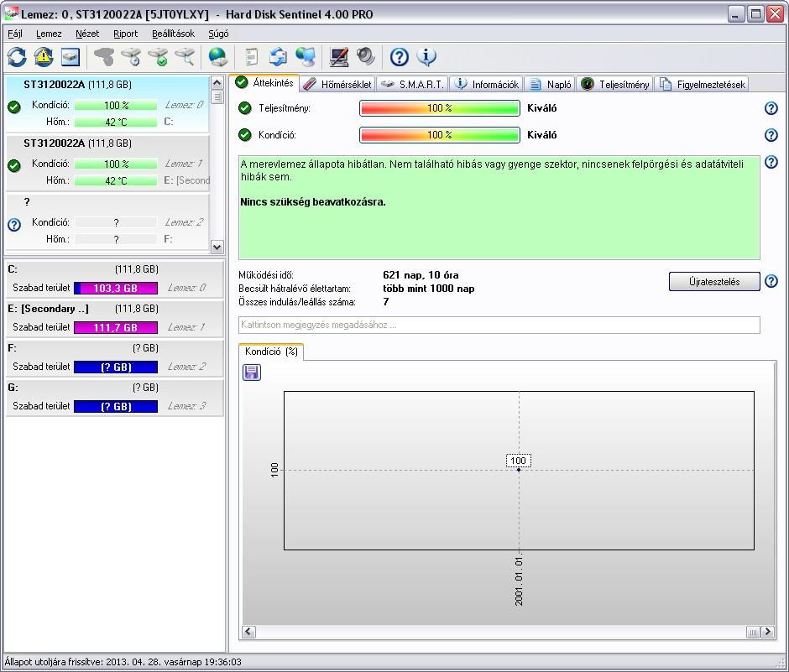789x672 pixels.
Task: Open the Fájl menu
Action: point(15,34)
